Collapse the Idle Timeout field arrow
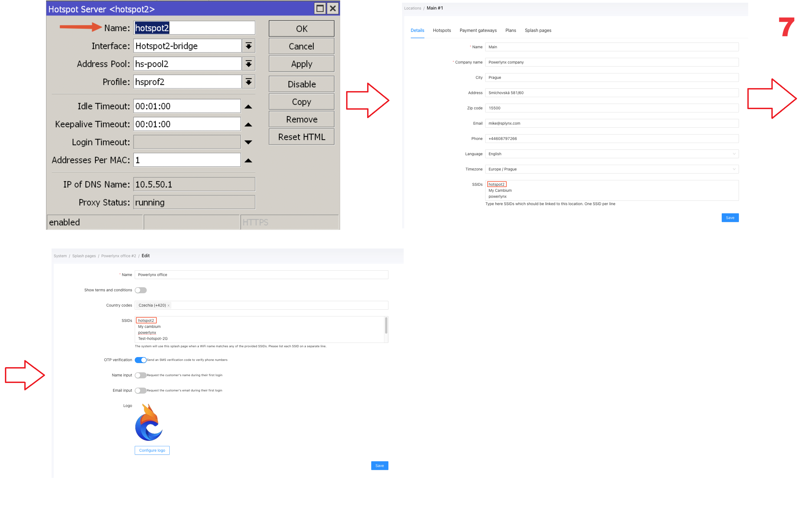This screenshot has height=518, width=812. pos(248,107)
